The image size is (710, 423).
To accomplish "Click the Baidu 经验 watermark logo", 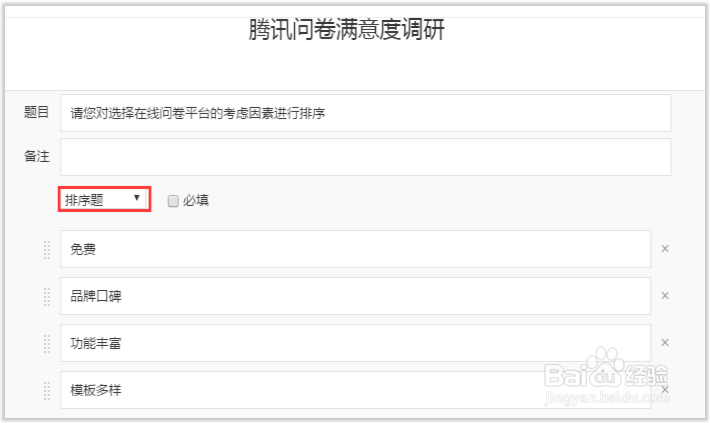I will click(x=606, y=375).
